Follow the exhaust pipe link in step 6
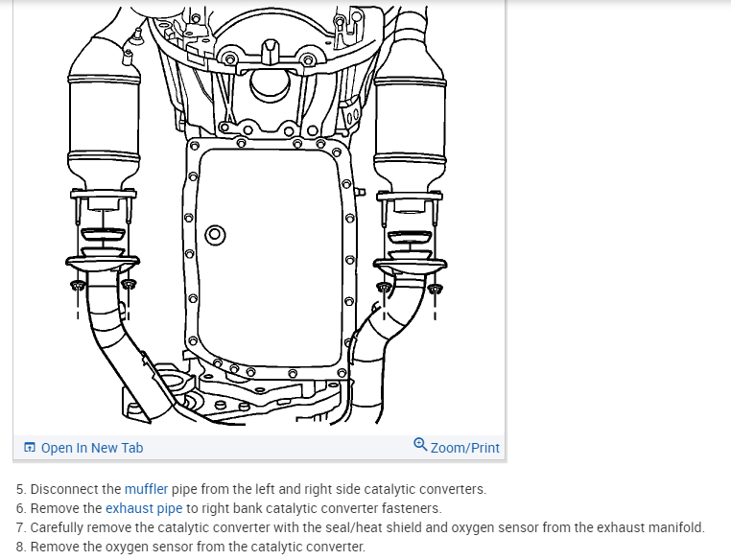This screenshot has height=560, width=731. (x=144, y=508)
